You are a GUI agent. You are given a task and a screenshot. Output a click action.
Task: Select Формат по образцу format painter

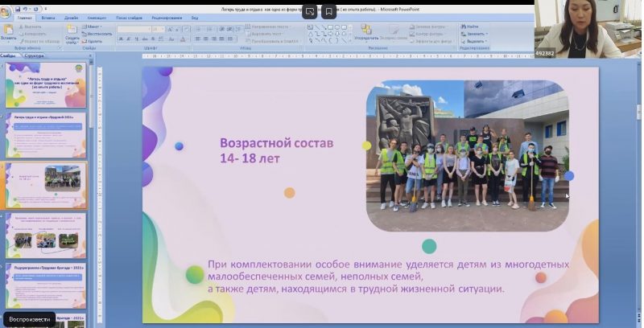(39, 41)
